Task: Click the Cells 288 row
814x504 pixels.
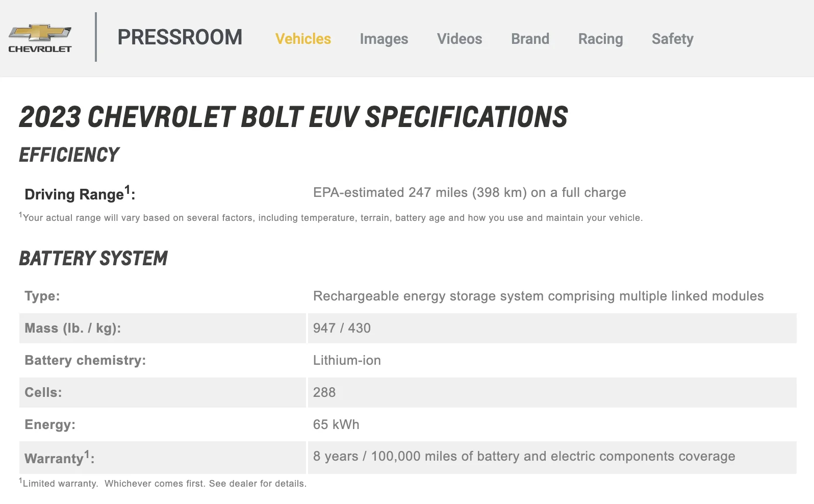Action: (x=408, y=392)
